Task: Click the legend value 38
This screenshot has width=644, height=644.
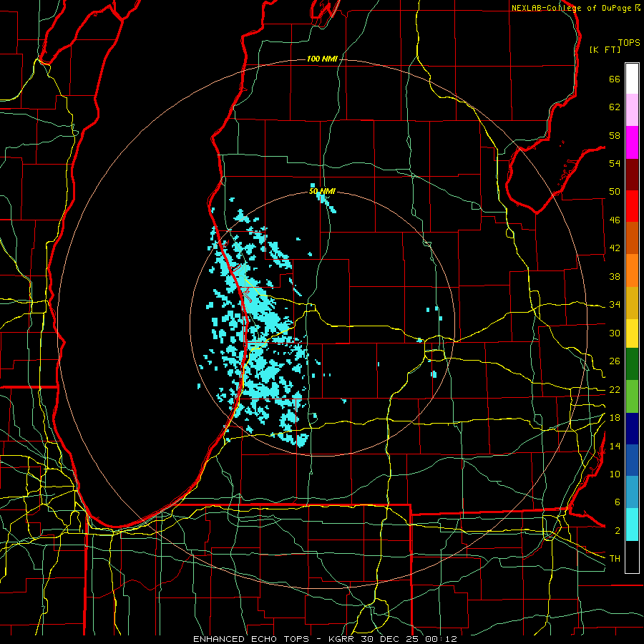Action: tap(615, 276)
